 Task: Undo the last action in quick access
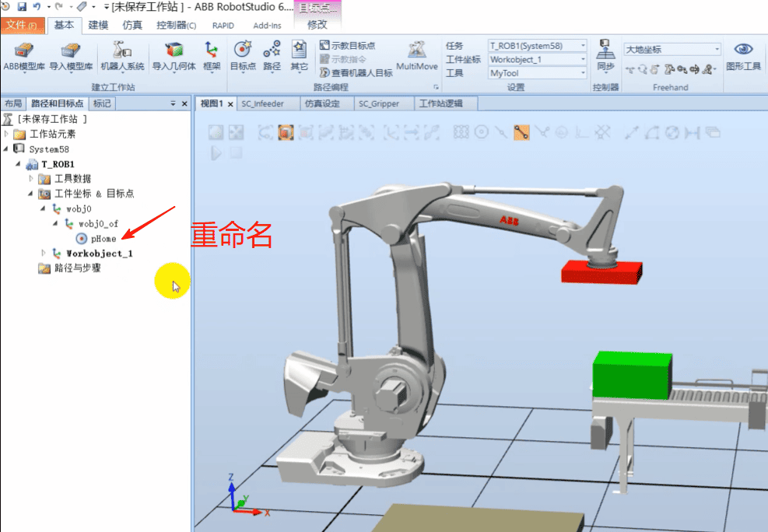[x=37, y=6]
